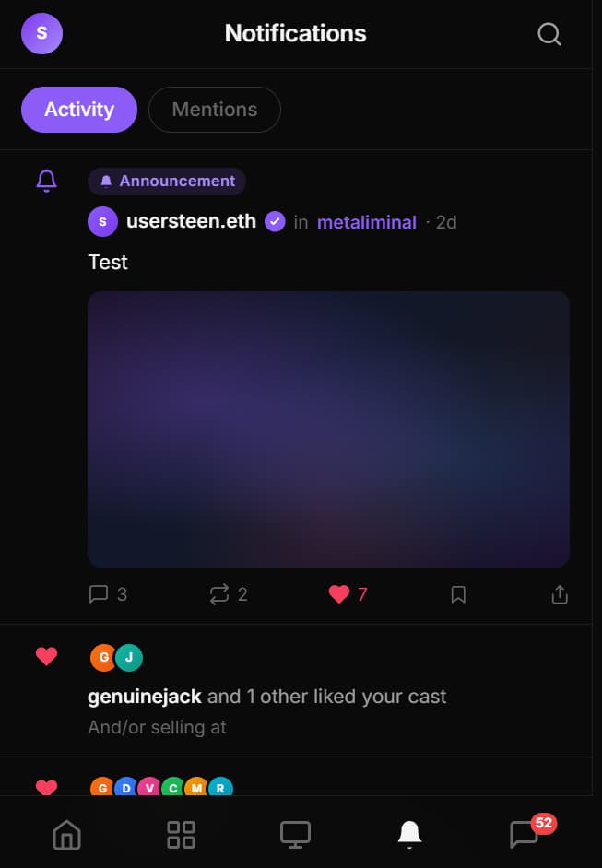Toggle bookmark on the Test cast
The height and width of the screenshot is (868, 602).
click(x=458, y=594)
